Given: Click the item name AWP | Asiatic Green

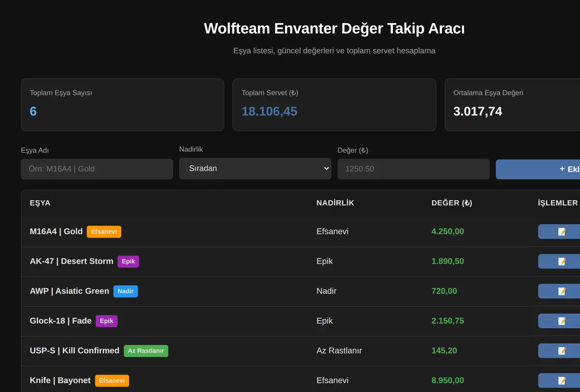Looking at the screenshot, I should (70, 291).
